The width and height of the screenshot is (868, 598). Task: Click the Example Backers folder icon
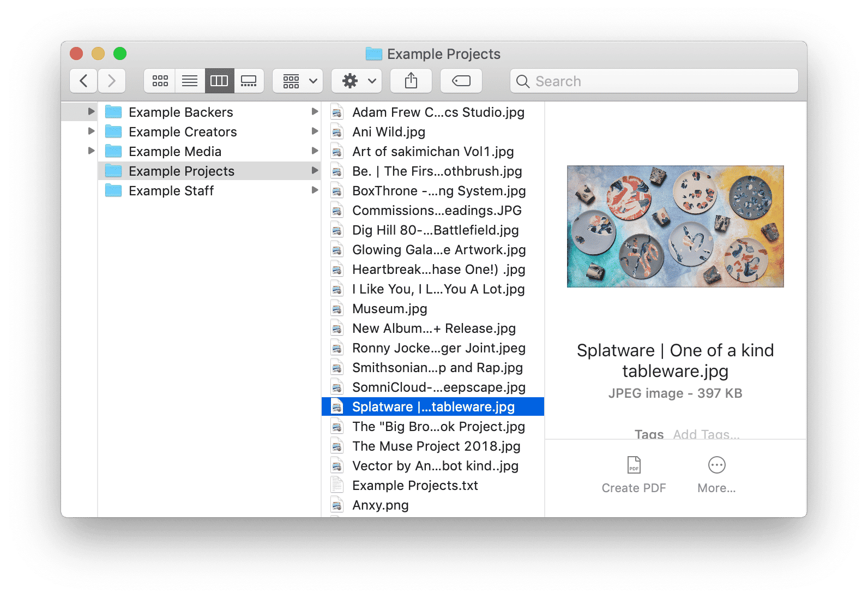coord(113,112)
